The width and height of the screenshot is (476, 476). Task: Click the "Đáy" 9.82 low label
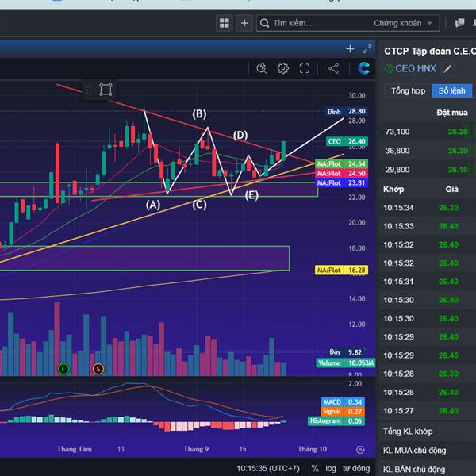(346, 352)
